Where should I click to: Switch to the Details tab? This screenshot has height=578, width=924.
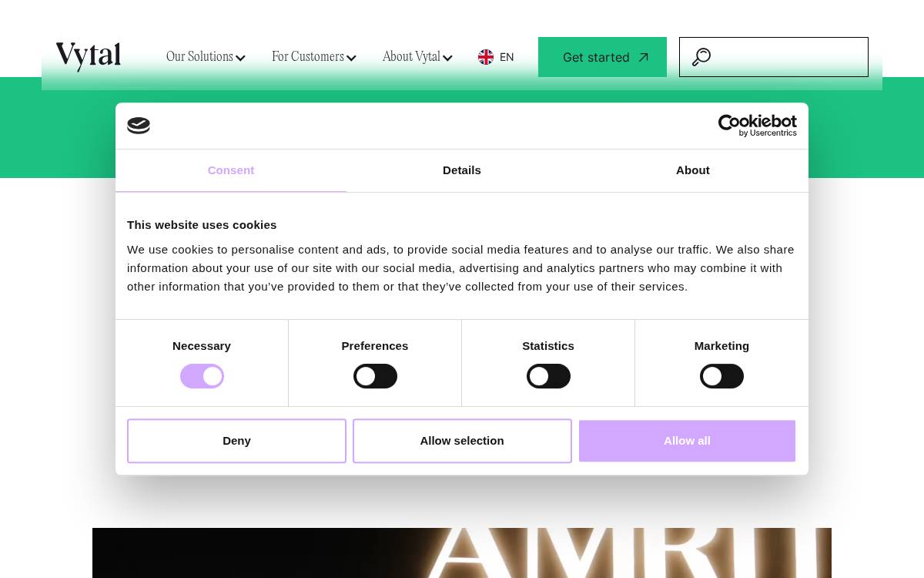pos(462,170)
